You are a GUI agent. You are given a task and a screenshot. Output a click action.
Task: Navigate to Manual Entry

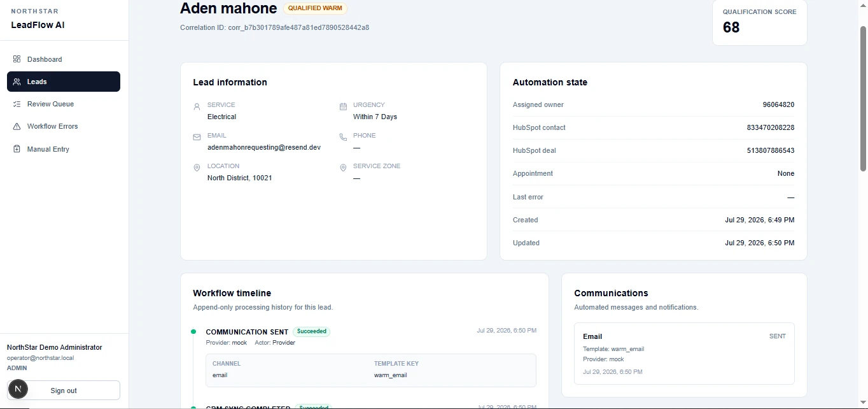[x=64, y=149]
